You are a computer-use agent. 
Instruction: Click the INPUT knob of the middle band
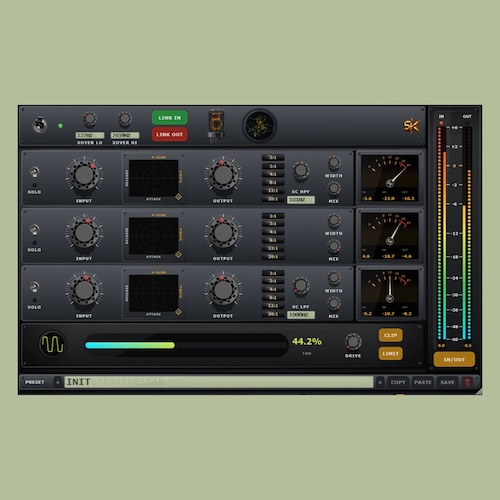(x=84, y=233)
